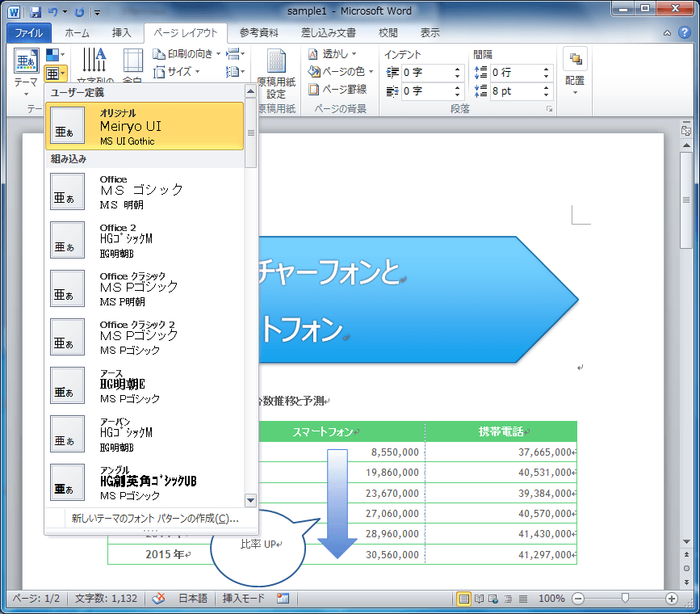700x614 pixels.
Task: Switch to the 参考資料 tab
Action: 259,32
